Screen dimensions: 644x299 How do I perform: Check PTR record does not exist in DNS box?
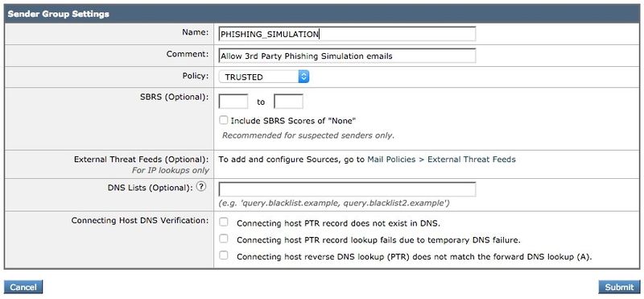point(223,222)
